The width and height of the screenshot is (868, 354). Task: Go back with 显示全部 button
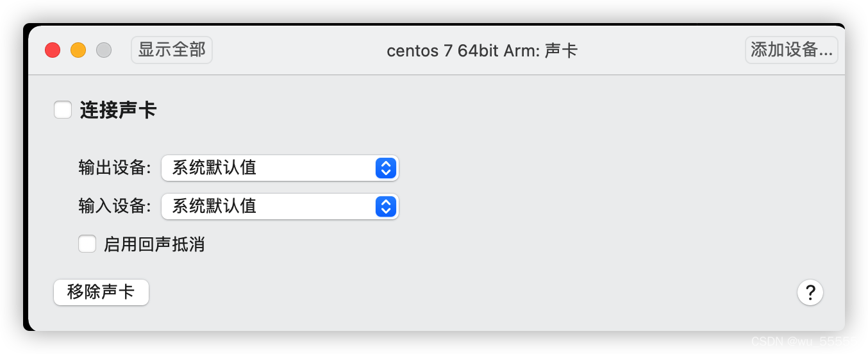click(172, 50)
